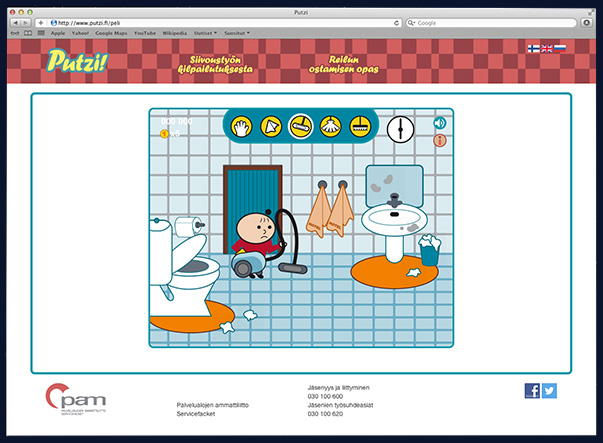Select the glove hand cleaning tool

(241, 126)
